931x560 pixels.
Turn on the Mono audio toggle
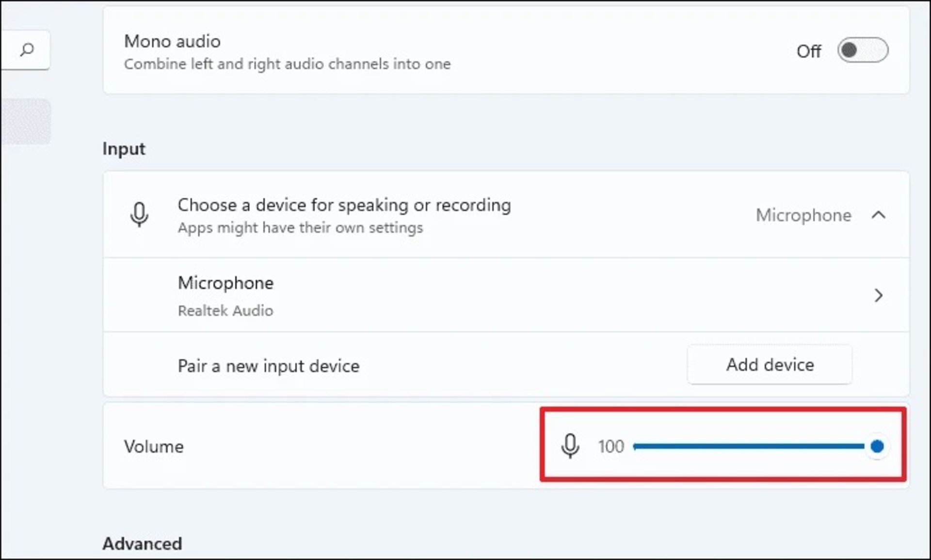pyautogui.click(x=863, y=50)
